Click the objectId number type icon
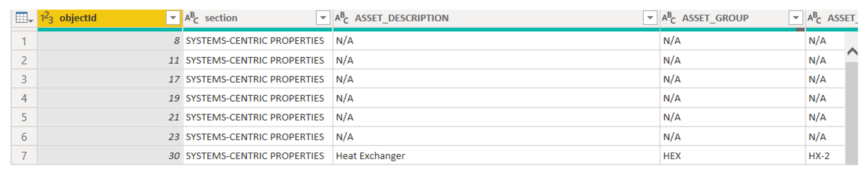 tap(47, 18)
